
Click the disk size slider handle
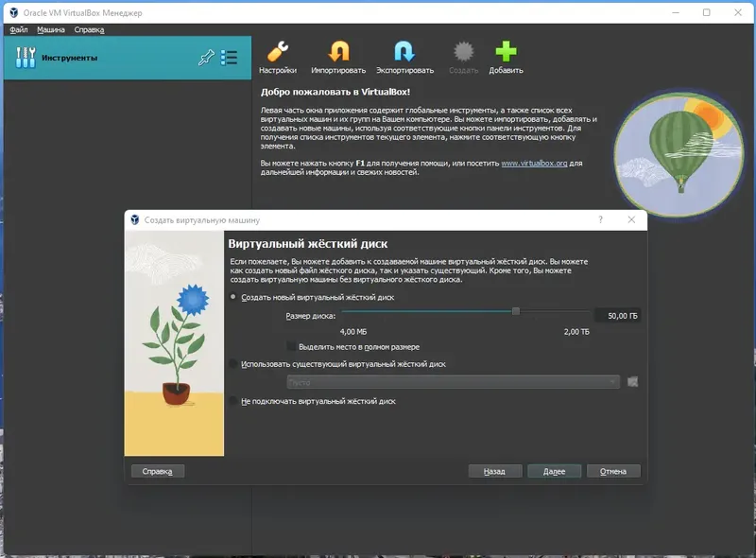tap(516, 311)
